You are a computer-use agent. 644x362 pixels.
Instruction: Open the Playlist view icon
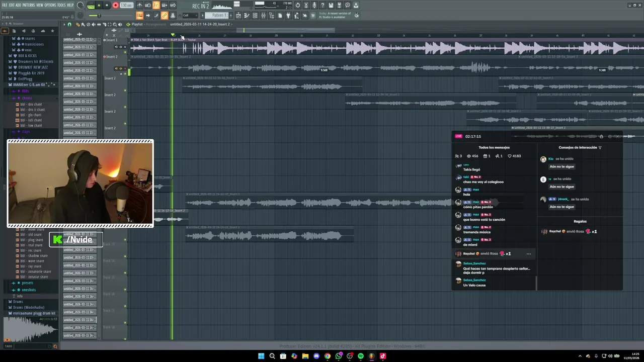[238, 16]
